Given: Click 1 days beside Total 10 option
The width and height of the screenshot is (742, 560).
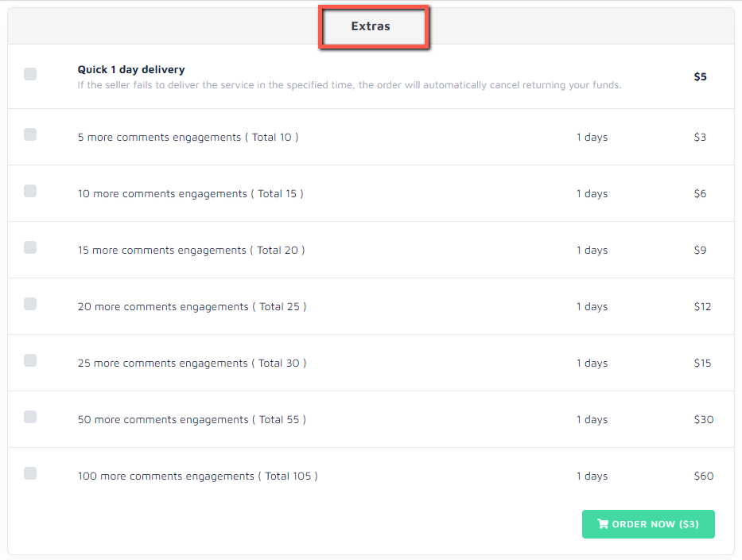Looking at the screenshot, I should pyautogui.click(x=592, y=137).
